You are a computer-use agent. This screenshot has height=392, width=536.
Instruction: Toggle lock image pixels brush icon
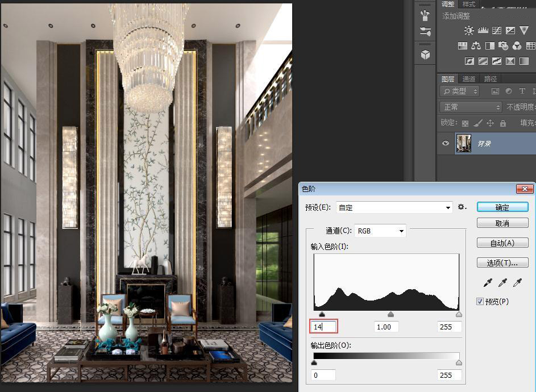point(478,123)
